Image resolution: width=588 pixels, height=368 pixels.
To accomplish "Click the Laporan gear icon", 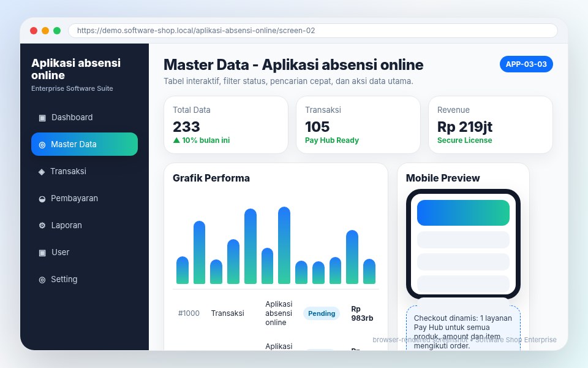I will click(x=42, y=225).
